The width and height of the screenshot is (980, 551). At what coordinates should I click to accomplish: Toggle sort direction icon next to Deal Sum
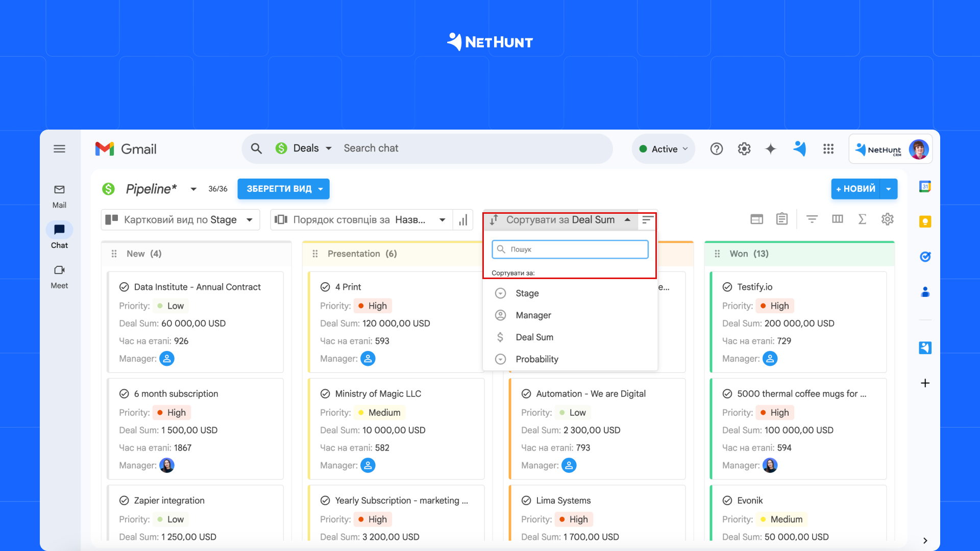coord(648,220)
